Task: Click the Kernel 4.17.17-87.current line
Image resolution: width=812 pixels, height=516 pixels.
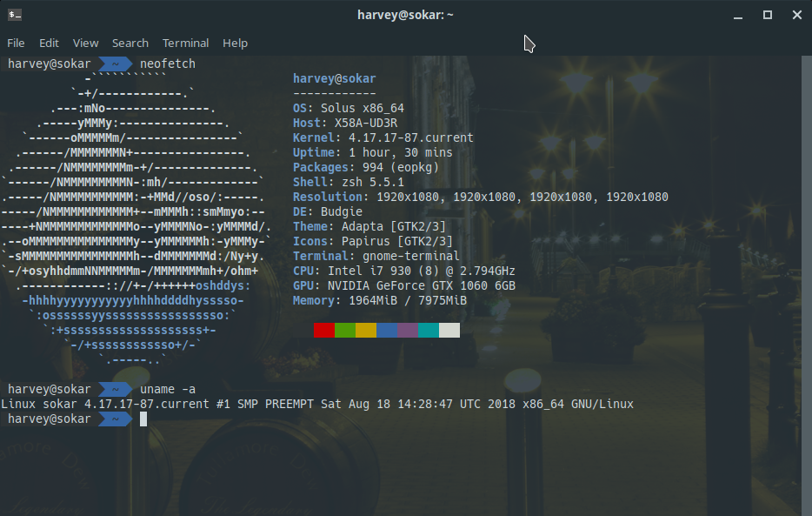Action: click(x=383, y=137)
